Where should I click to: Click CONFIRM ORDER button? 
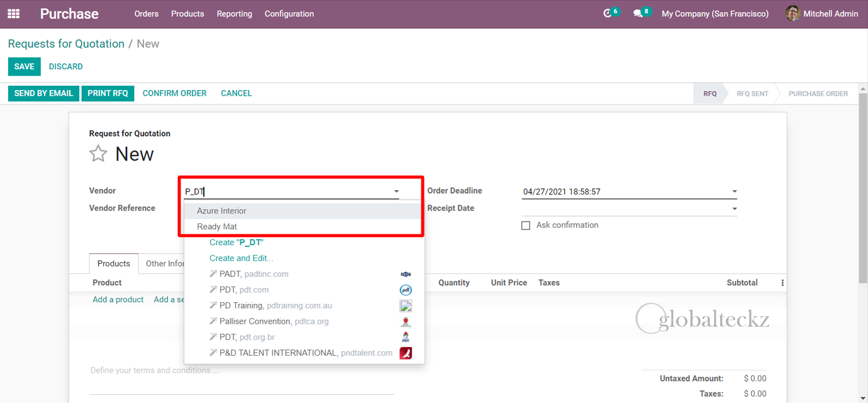click(x=174, y=93)
